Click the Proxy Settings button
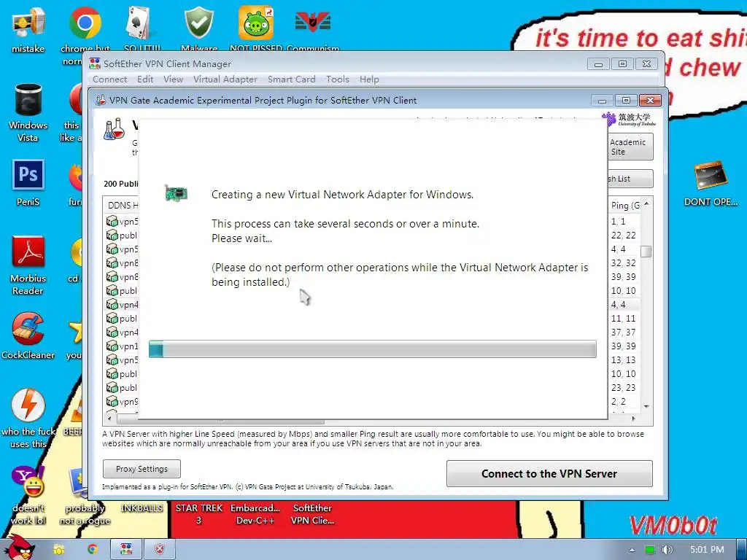Image resolution: width=747 pixels, height=560 pixels. click(x=142, y=469)
